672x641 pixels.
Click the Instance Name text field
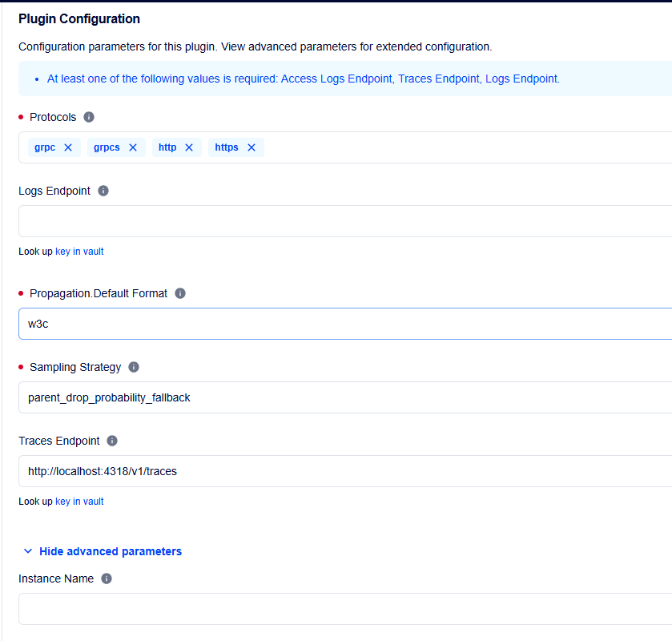coord(344,609)
